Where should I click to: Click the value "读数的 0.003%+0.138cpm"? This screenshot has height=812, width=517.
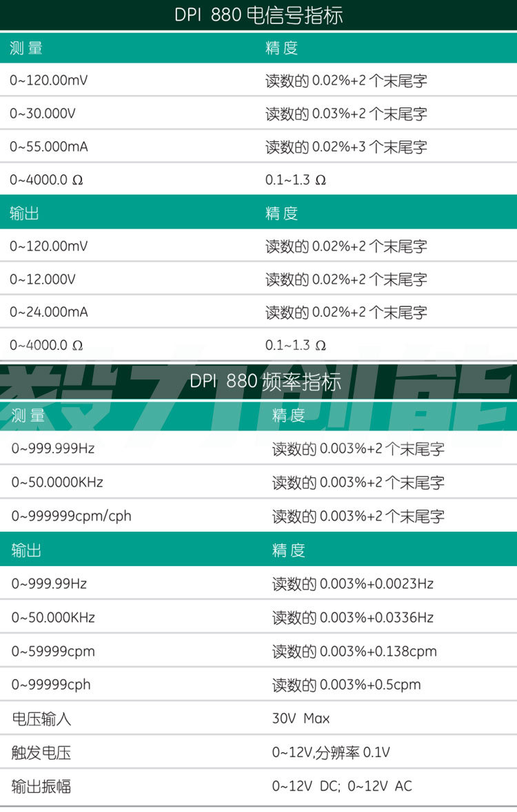[x=354, y=651]
